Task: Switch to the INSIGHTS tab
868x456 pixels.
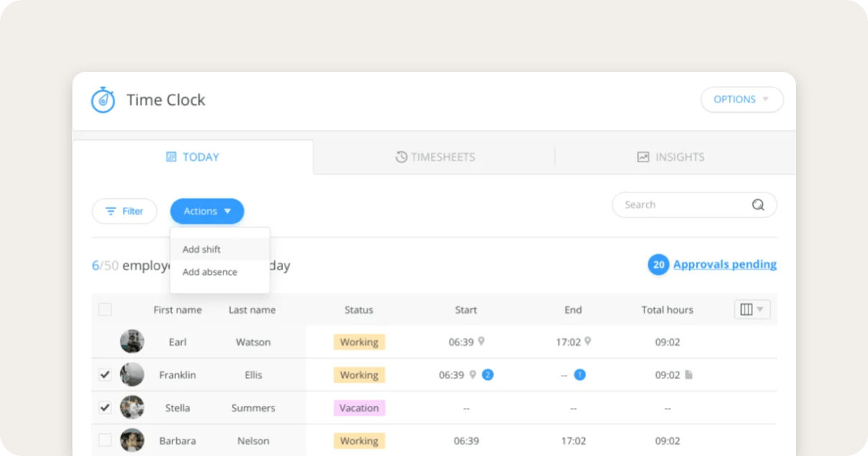Action: [x=670, y=157]
